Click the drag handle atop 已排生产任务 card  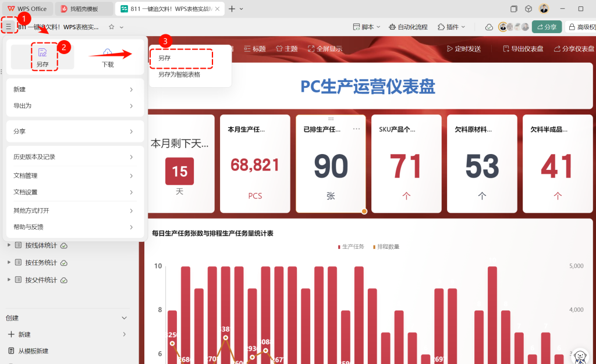(x=331, y=119)
